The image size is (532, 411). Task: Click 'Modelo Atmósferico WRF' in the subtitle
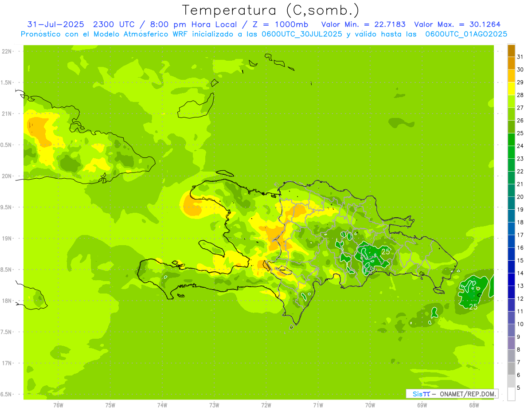point(141,34)
